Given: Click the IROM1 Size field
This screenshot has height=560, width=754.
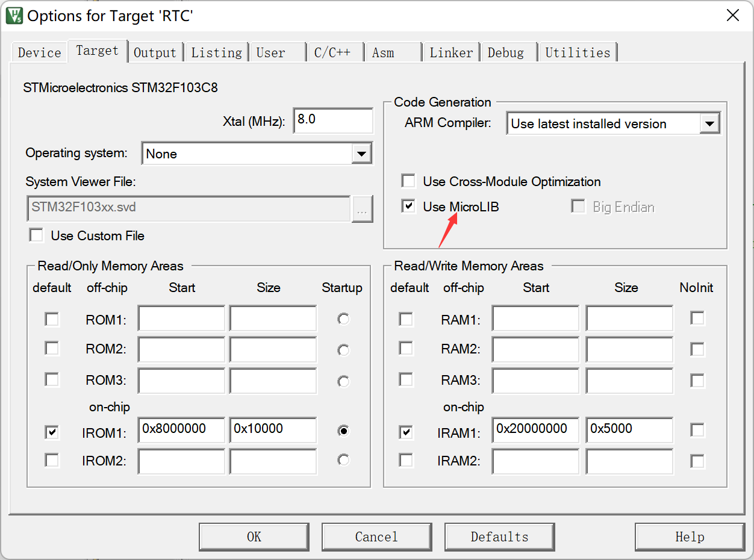Looking at the screenshot, I should 273,430.
